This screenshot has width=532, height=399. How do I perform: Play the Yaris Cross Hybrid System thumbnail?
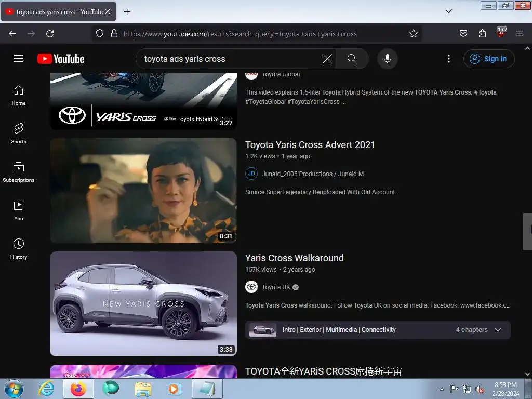tap(143, 101)
